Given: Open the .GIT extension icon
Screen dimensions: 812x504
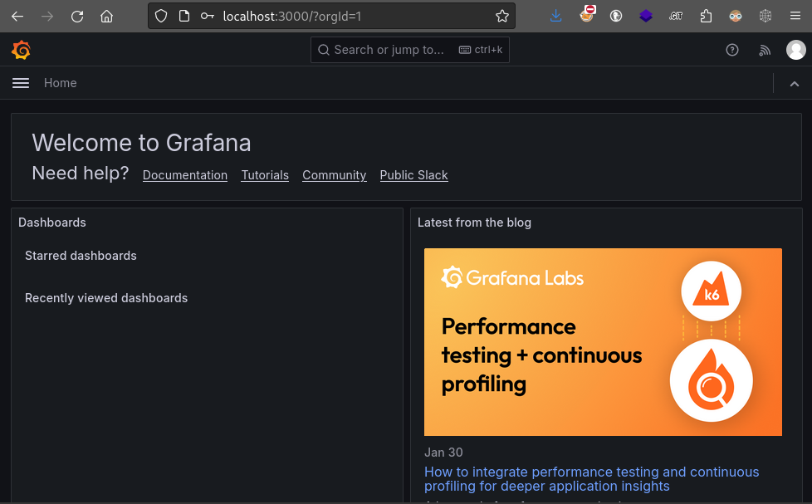Looking at the screenshot, I should tap(675, 16).
